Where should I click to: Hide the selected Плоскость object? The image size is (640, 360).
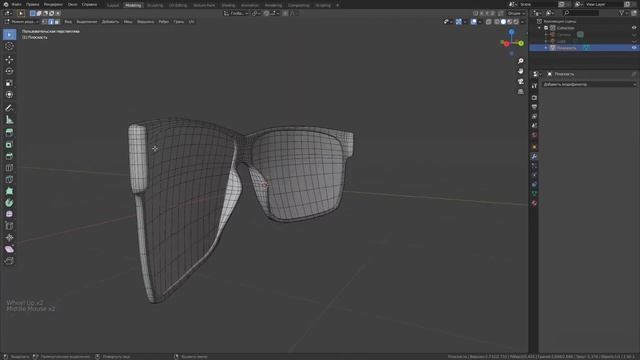click(x=634, y=48)
